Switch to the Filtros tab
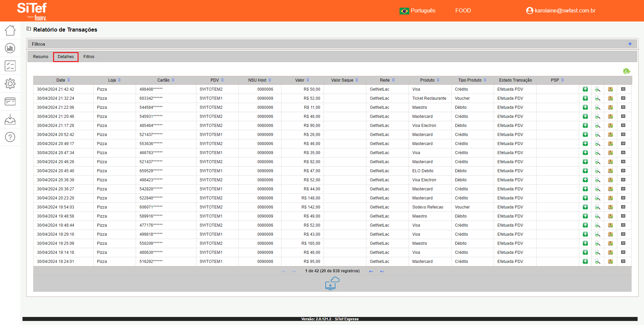Viewport: 644px width, 325px height. point(89,57)
